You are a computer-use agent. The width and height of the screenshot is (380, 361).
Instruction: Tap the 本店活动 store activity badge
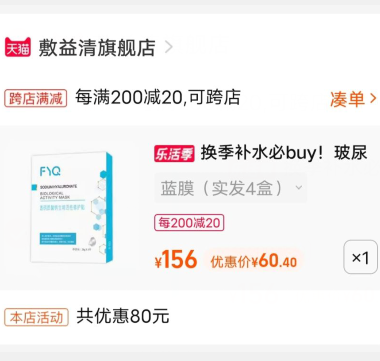coord(36,317)
